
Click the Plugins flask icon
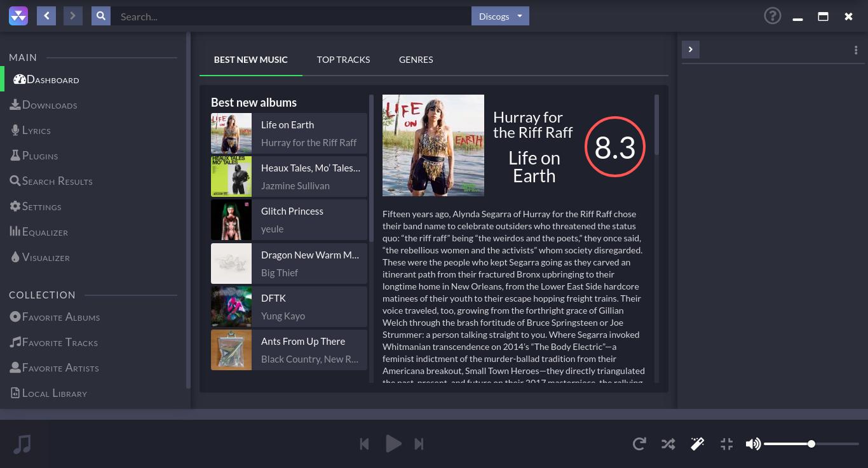(x=15, y=156)
